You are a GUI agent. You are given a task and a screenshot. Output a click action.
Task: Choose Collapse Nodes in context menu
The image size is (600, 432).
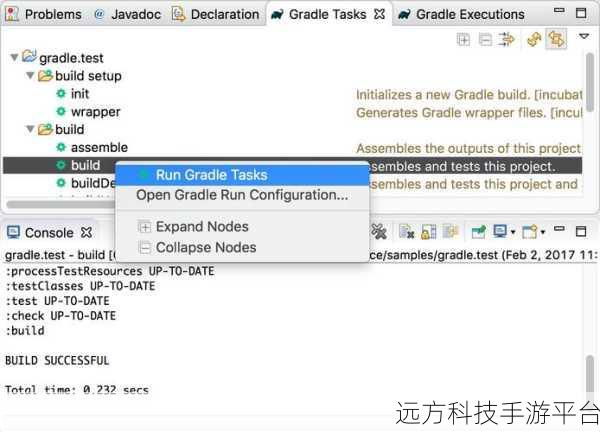click(242, 247)
